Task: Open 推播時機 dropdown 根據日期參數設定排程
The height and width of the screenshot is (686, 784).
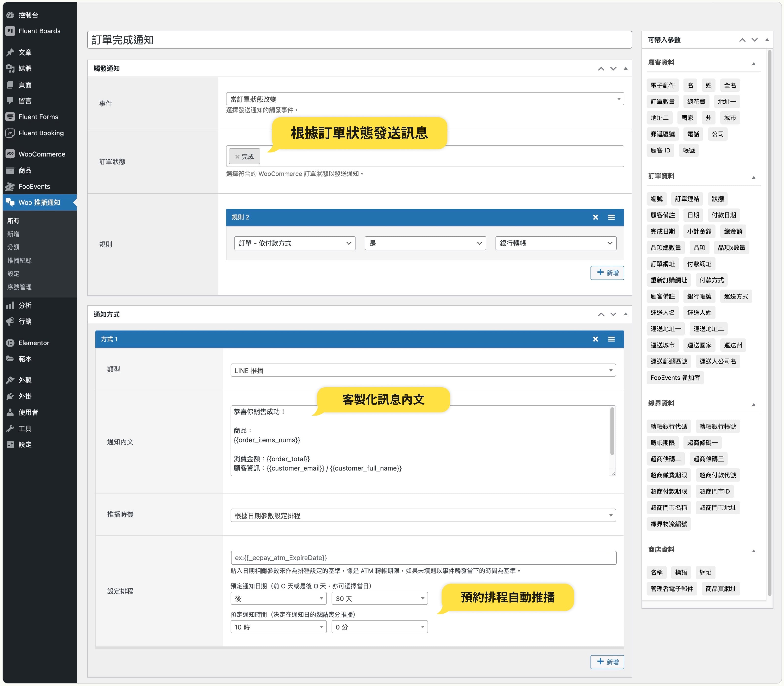Action: tap(423, 515)
